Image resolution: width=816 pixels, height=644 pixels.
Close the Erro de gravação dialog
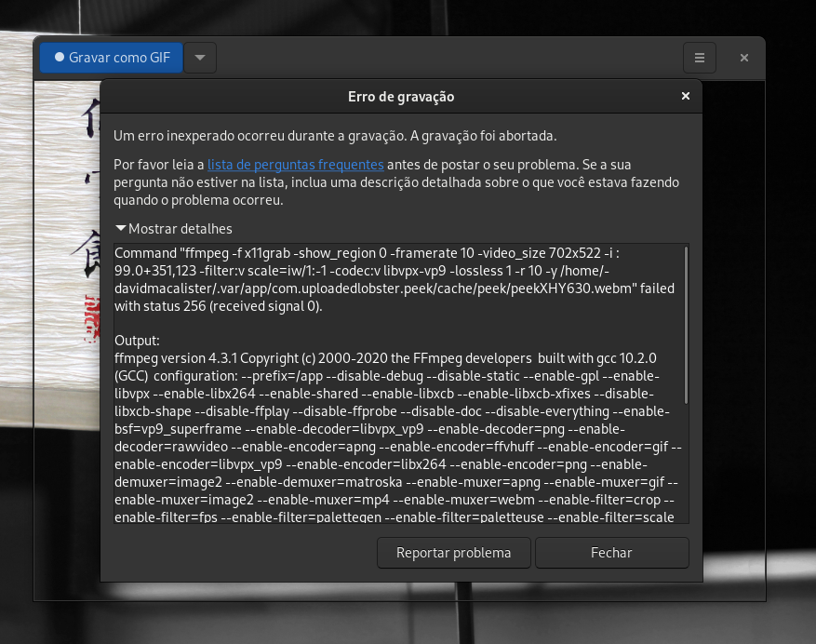pyautogui.click(x=686, y=96)
